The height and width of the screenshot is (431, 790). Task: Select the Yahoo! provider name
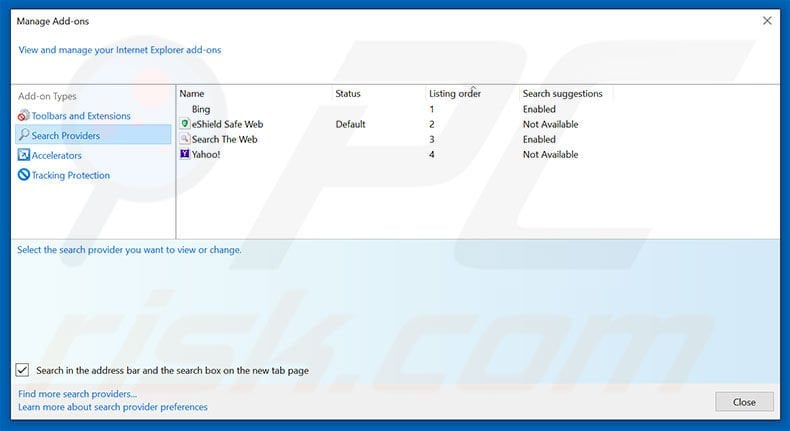[x=206, y=154]
